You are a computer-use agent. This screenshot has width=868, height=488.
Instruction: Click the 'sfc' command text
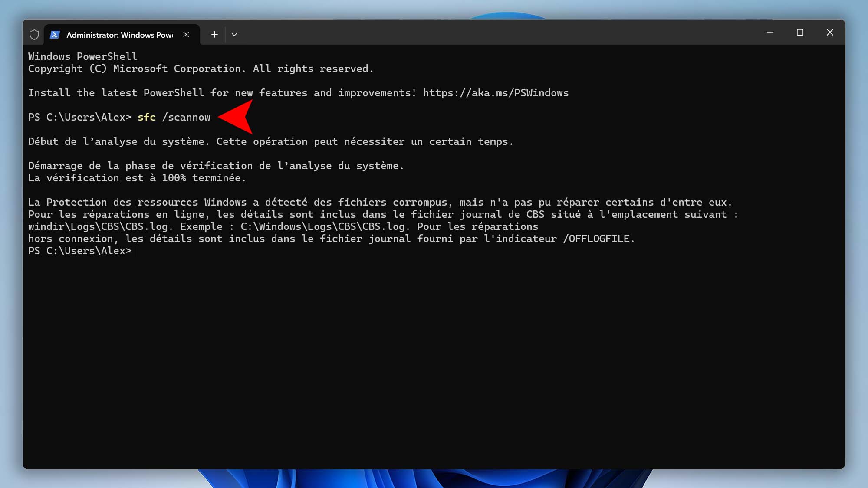tap(146, 117)
